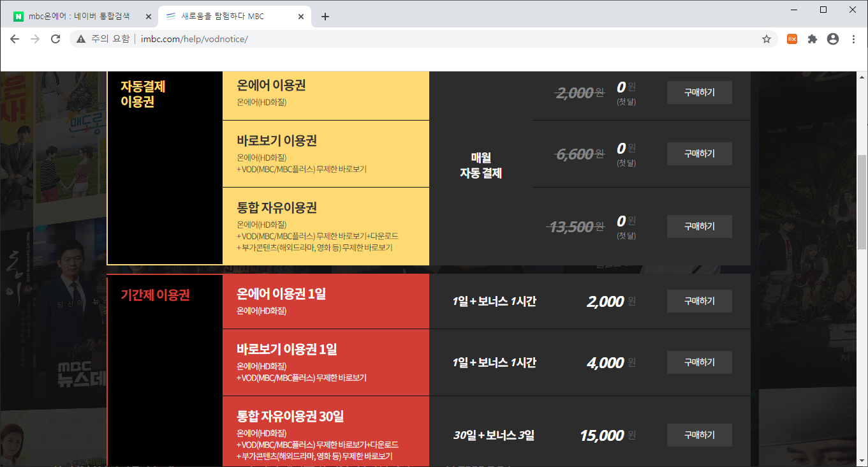
Task: Buy the auto-pay 바로보기 이용권
Action: pyautogui.click(x=700, y=154)
